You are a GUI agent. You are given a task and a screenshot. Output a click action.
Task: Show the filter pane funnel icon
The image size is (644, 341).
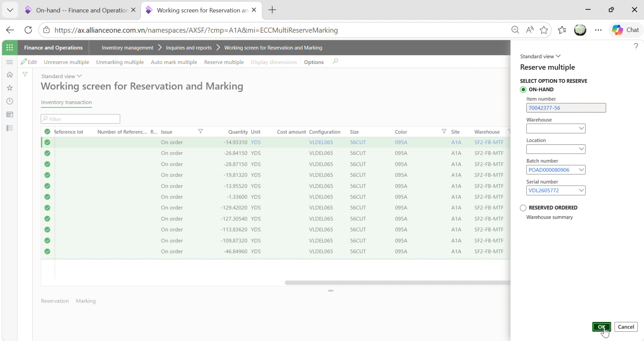click(25, 74)
